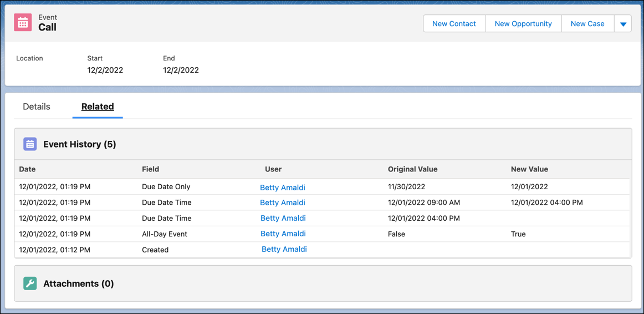Viewport: 644px width, 314px height.
Task: Open Betty Amaldi link in All-Day Event row
Action: 283,234
